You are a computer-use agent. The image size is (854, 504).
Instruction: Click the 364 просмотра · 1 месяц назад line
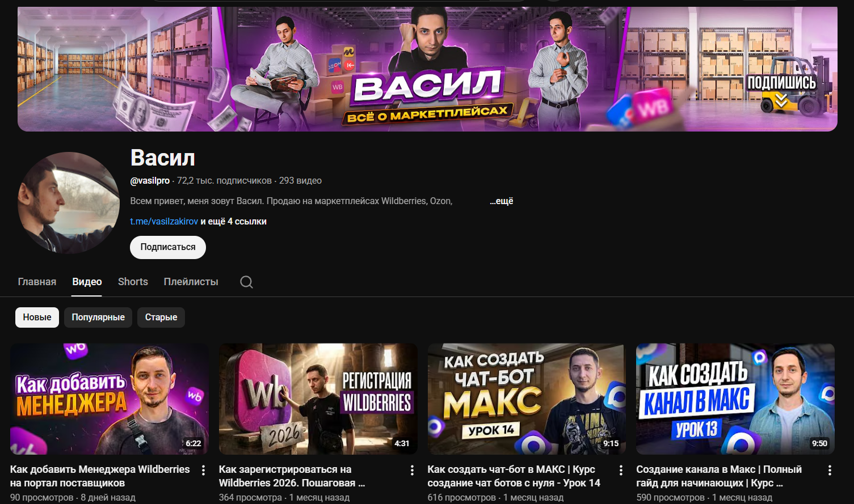click(284, 497)
